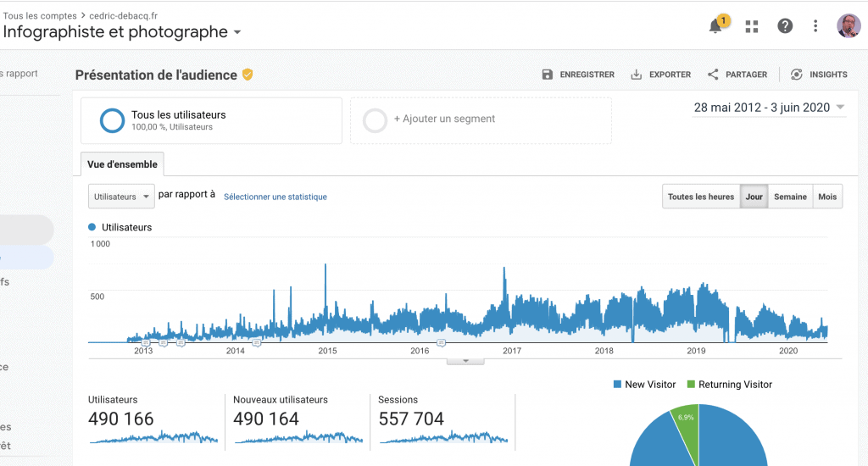Click the Utilisateurs sparkline under 490 166

point(153,437)
